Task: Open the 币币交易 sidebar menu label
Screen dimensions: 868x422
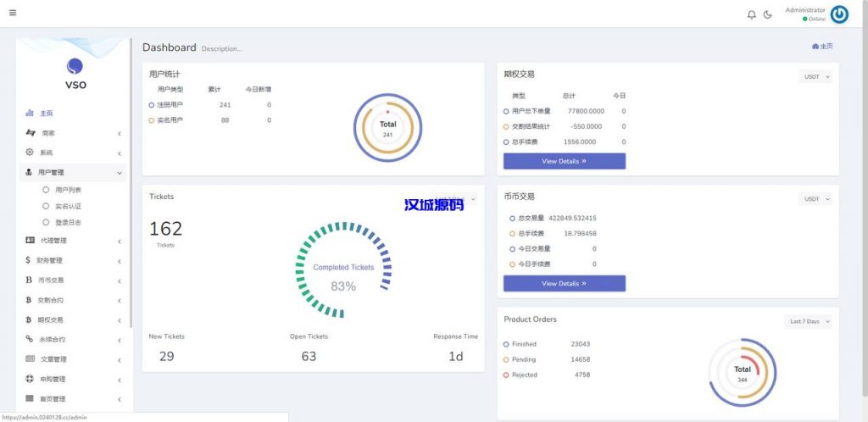Action: click(x=51, y=280)
